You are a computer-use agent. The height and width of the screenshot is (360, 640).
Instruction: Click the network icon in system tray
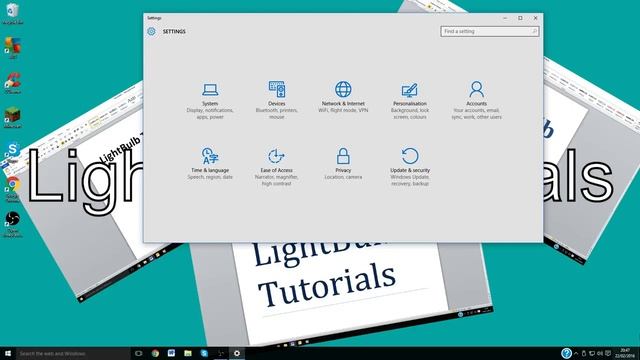[592, 353]
